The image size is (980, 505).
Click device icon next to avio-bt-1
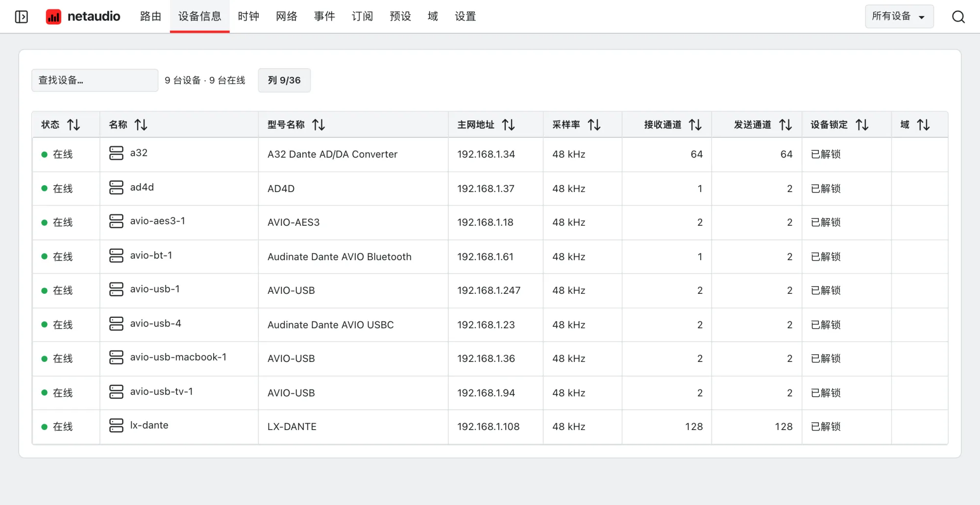coord(116,256)
